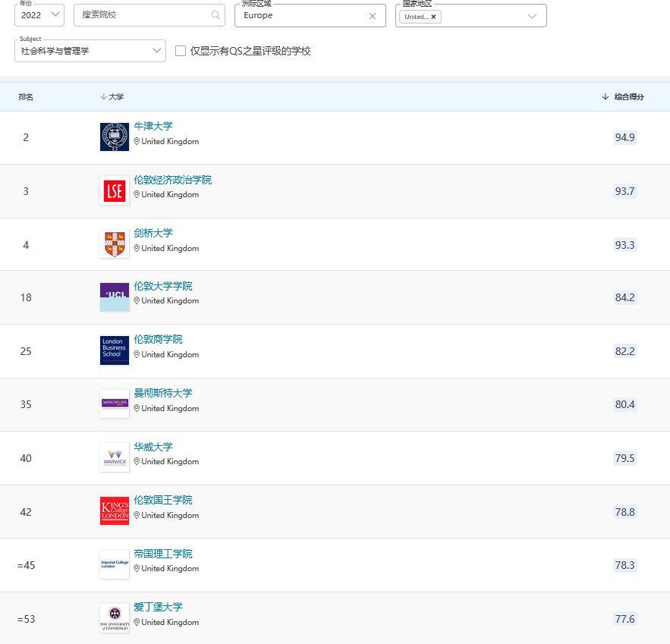Tick the QS Stars only checkbox

(181, 51)
